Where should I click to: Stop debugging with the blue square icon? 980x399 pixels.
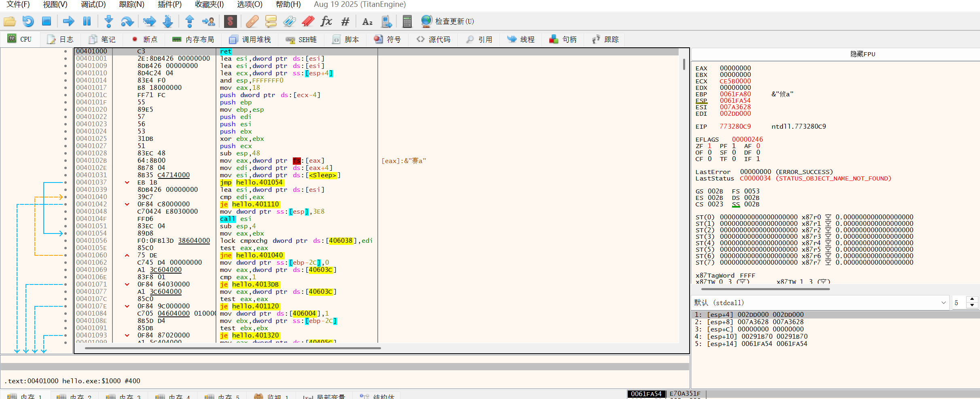coord(47,21)
